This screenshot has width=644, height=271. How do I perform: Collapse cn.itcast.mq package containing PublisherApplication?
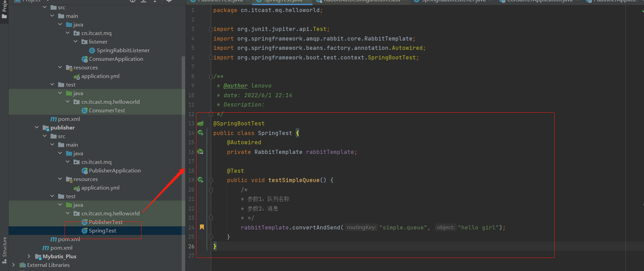[x=68, y=162]
